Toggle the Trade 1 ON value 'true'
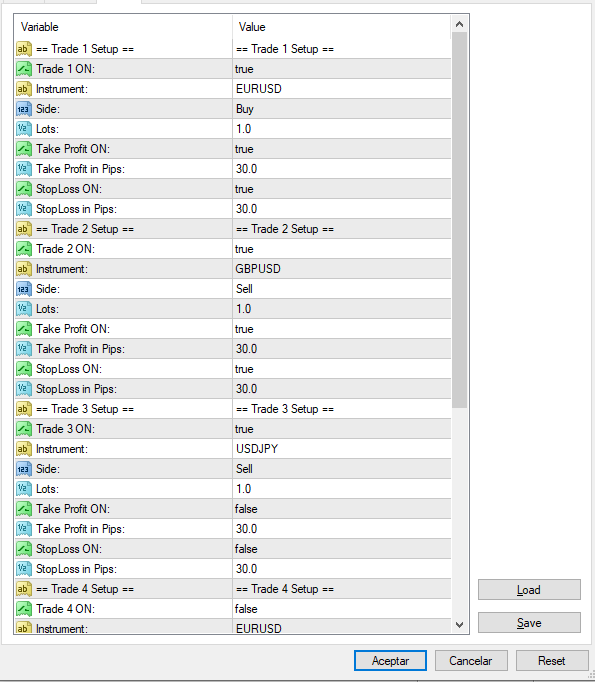 (x=342, y=69)
